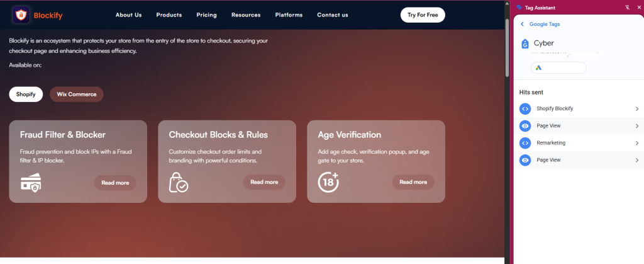Open the Resources menu
The width and height of the screenshot is (644, 264).
click(x=246, y=14)
